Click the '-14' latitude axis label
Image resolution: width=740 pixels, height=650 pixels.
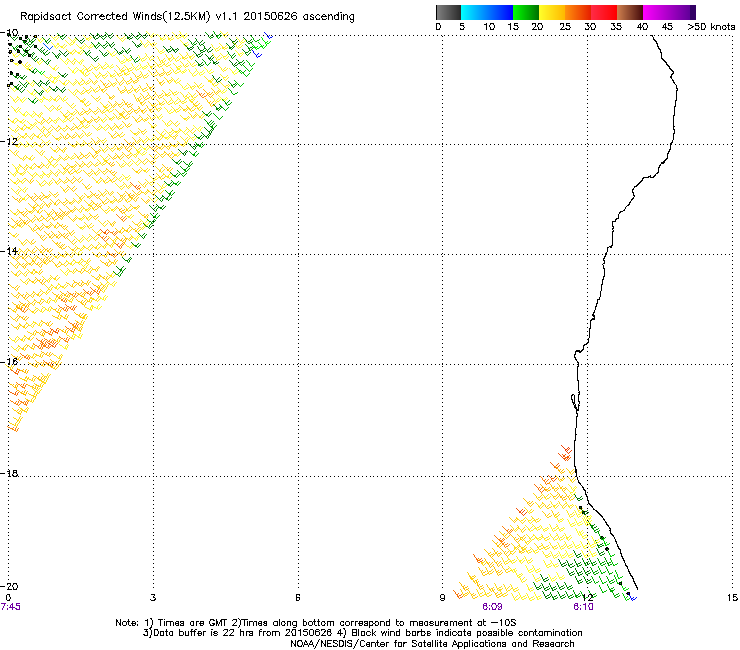click(x=9, y=251)
